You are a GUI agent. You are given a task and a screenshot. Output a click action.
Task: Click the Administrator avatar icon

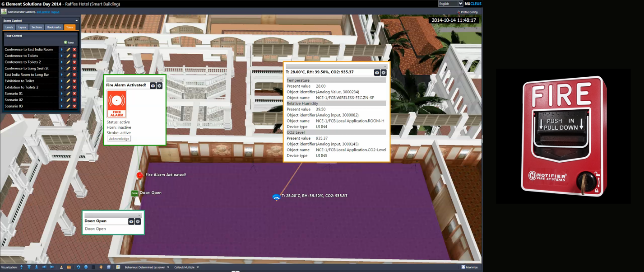click(x=4, y=12)
